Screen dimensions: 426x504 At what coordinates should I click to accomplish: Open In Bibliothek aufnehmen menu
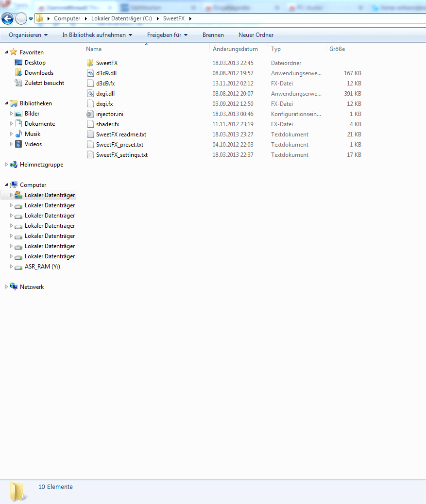(97, 34)
